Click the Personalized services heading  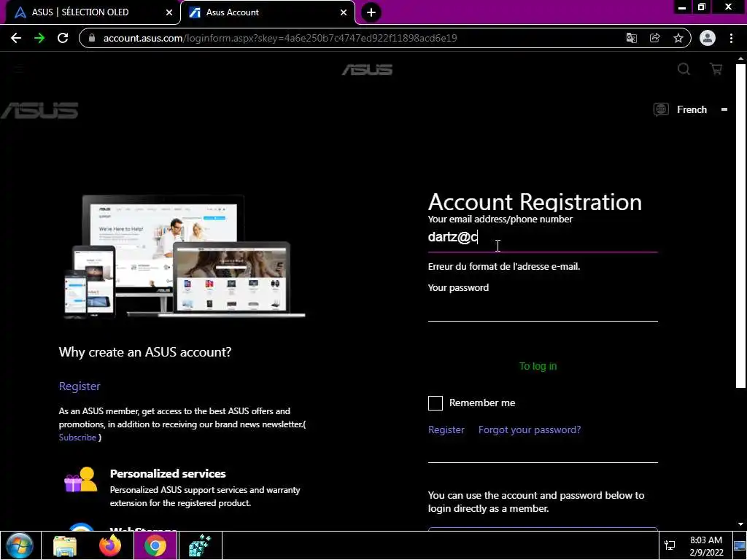pos(168,474)
